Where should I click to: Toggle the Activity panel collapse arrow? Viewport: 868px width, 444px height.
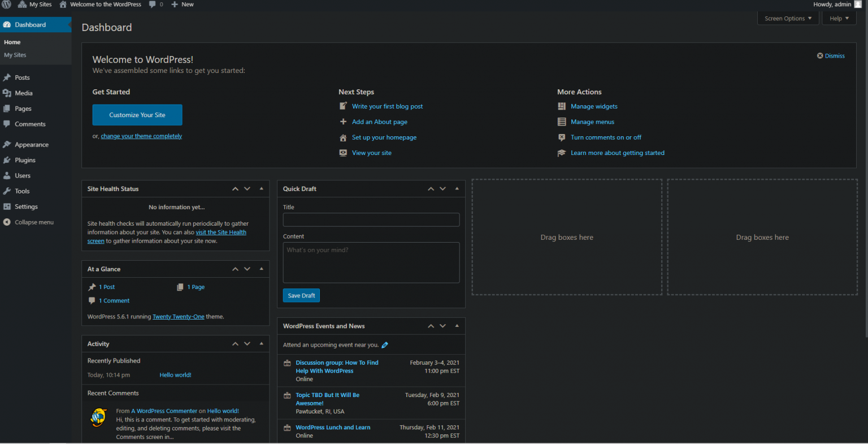point(261,344)
